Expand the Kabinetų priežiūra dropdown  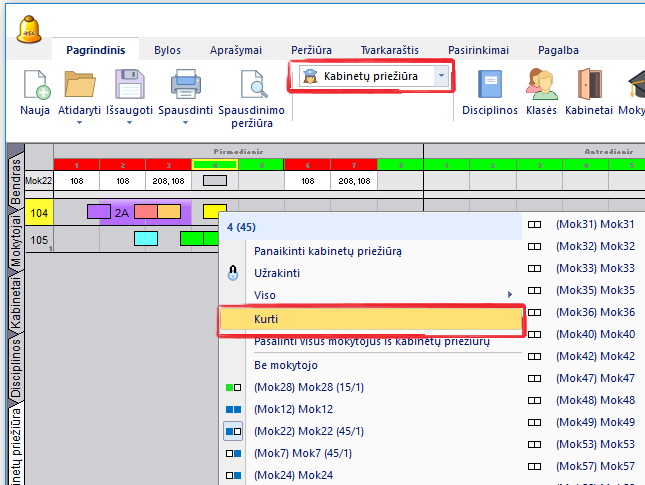pos(441,76)
